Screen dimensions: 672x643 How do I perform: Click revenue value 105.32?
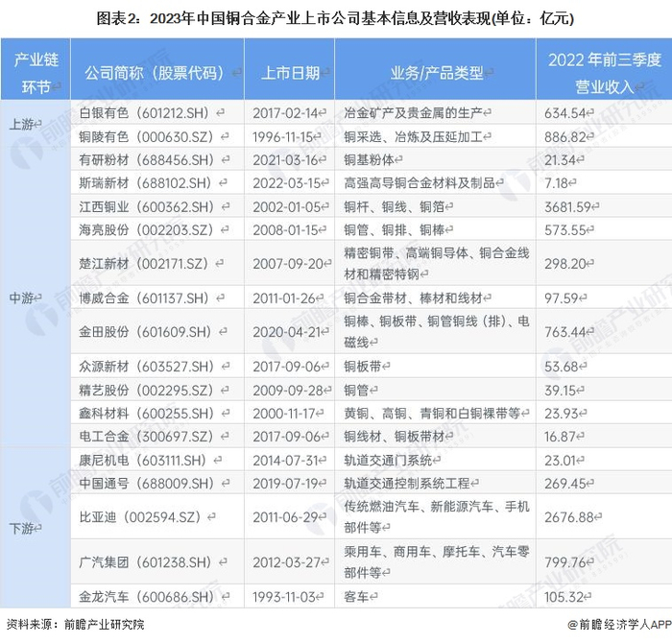click(x=564, y=597)
